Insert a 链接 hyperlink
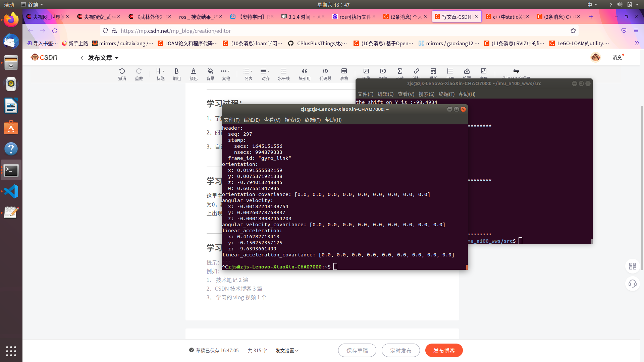Image resolution: width=644 pixels, height=362 pixels. 417,71
